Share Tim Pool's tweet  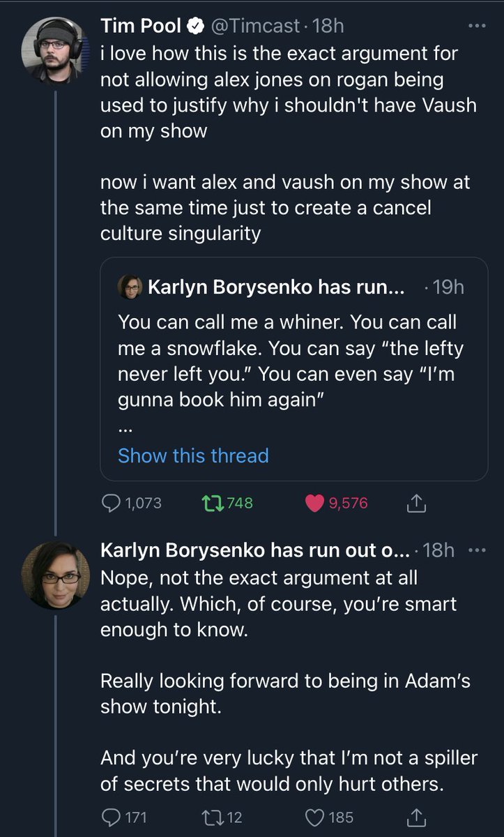coord(415,503)
